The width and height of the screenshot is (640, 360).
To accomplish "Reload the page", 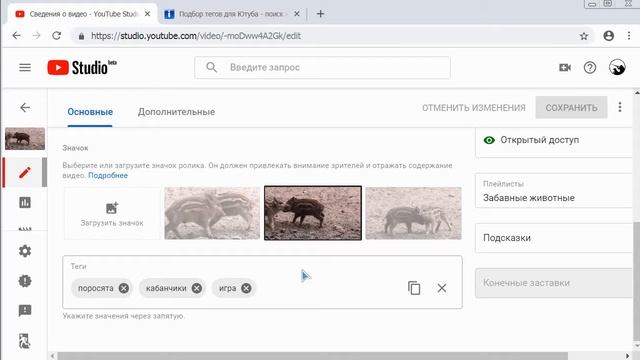I will (x=56, y=36).
